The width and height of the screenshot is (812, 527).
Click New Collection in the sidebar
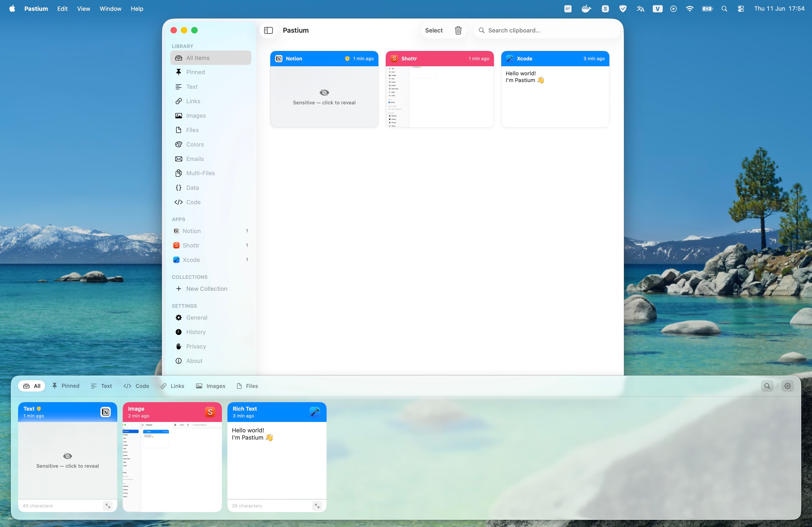point(210,289)
